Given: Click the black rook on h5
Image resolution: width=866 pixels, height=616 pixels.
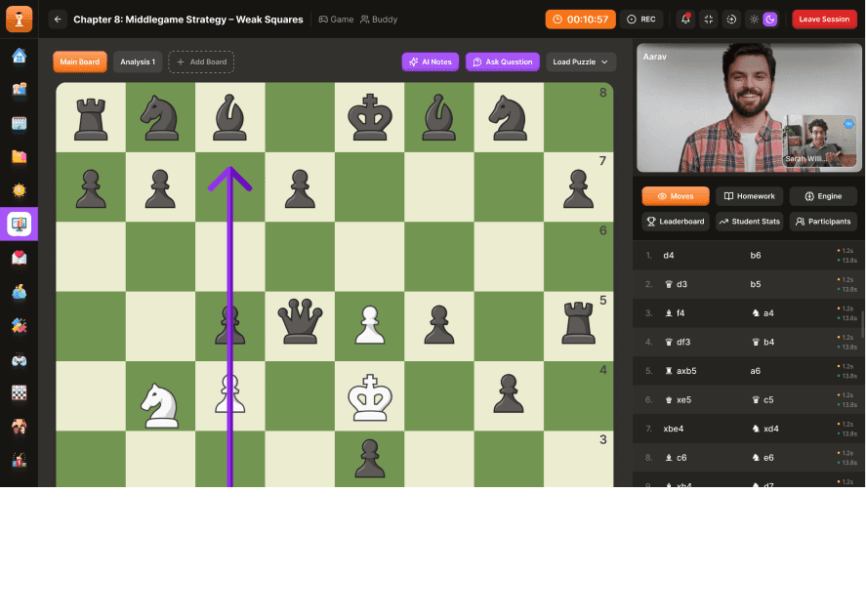Looking at the screenshot, I should click(x=578, y=322).
